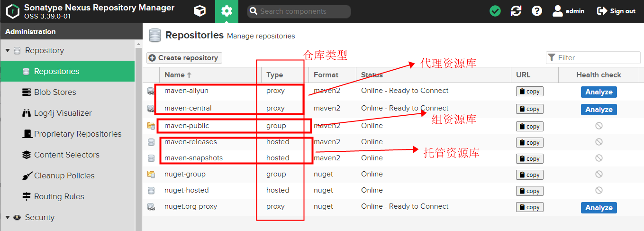Click proxy repository icon beside maven-central
Screen dimensions: 644x231
click(151, 109)
